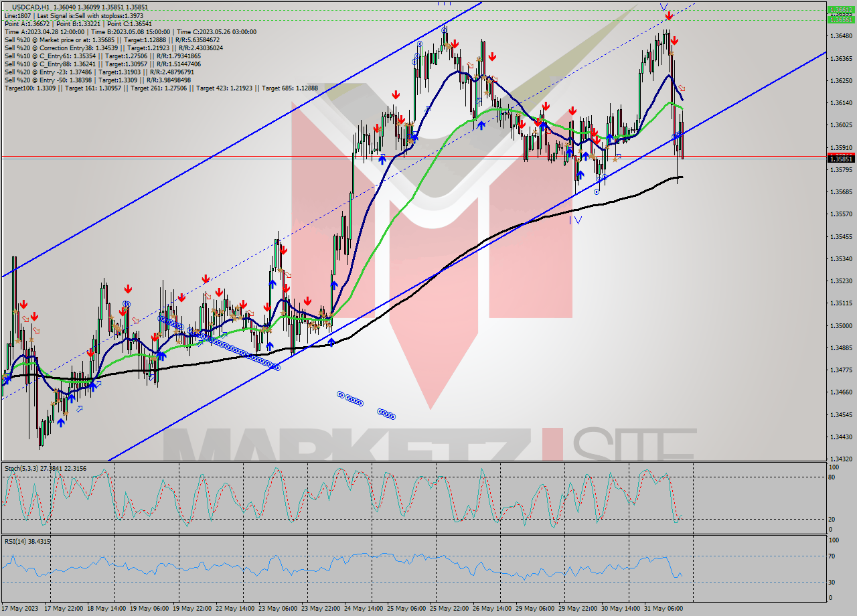857x616 pixels.
Task: Click the '31 May 06:00' time label
Action: coord(664,608)
